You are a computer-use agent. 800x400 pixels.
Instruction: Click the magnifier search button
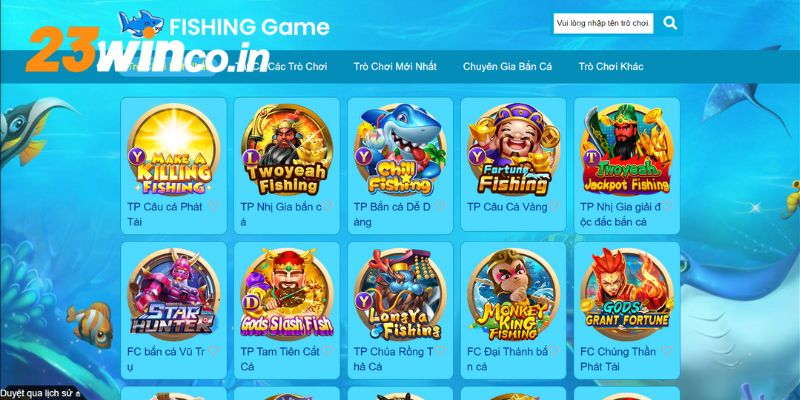(670, 23)
